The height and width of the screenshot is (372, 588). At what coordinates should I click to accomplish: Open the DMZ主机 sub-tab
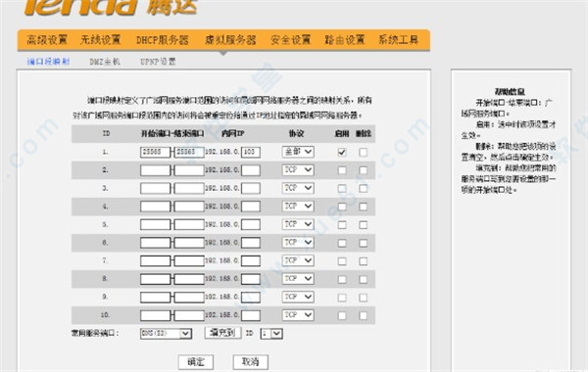[x=105, y=62]
